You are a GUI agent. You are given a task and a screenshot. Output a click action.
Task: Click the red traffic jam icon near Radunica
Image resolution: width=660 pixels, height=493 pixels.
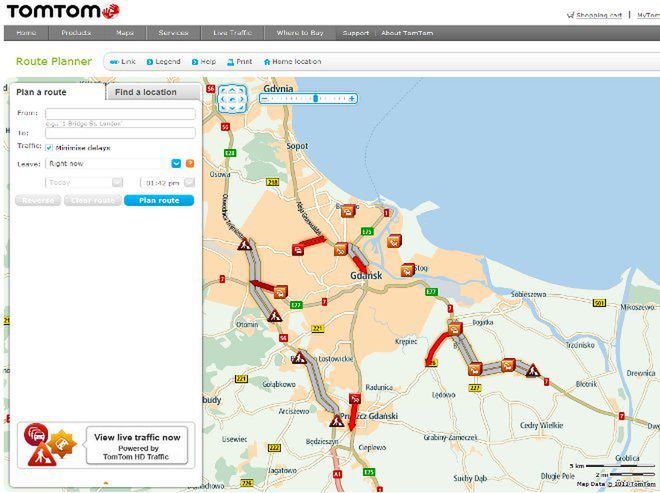pos(355,398)
